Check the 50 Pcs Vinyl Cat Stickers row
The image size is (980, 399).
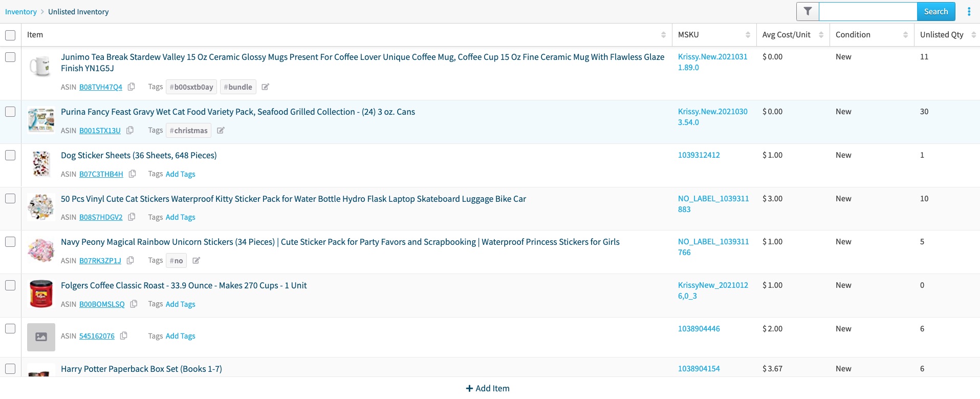(10, 199)
